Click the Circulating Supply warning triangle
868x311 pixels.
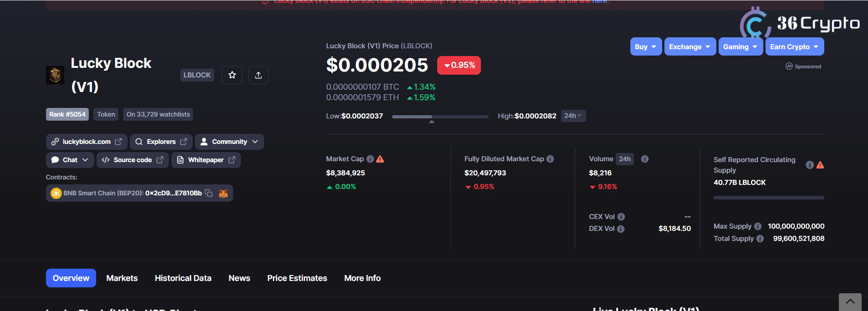coord(820,165)
